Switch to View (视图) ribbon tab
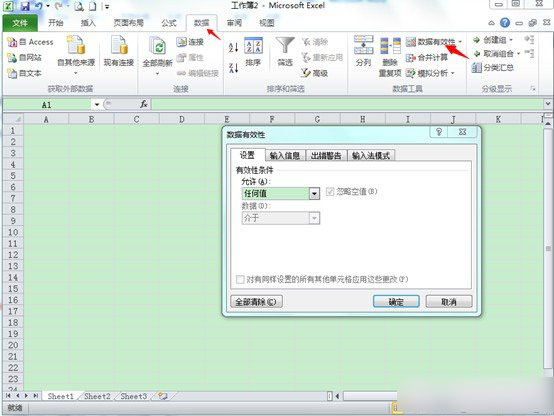 [x=267, y=23]
